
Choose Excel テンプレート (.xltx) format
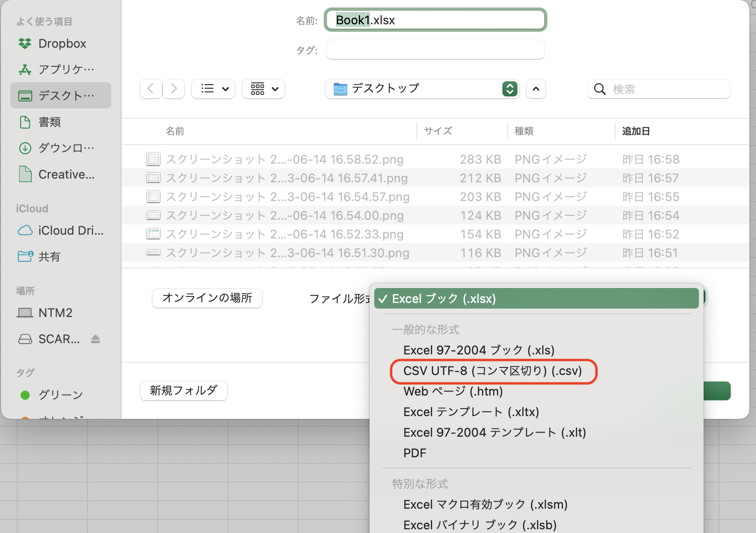click(x=536, y=412)
